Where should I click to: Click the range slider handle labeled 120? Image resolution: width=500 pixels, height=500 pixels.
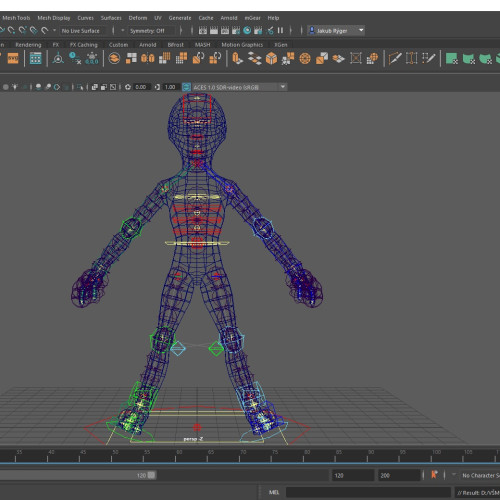tap(151, 475)
